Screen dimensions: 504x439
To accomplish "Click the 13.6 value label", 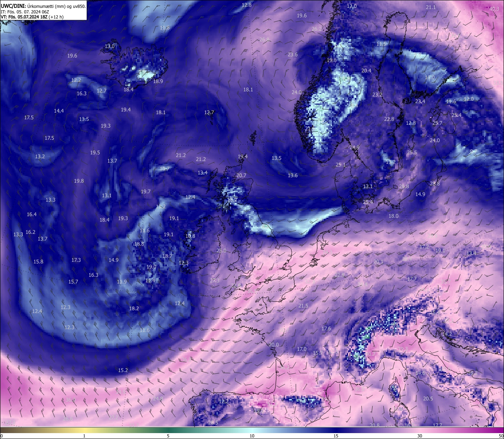I will [x=293, y=176].
